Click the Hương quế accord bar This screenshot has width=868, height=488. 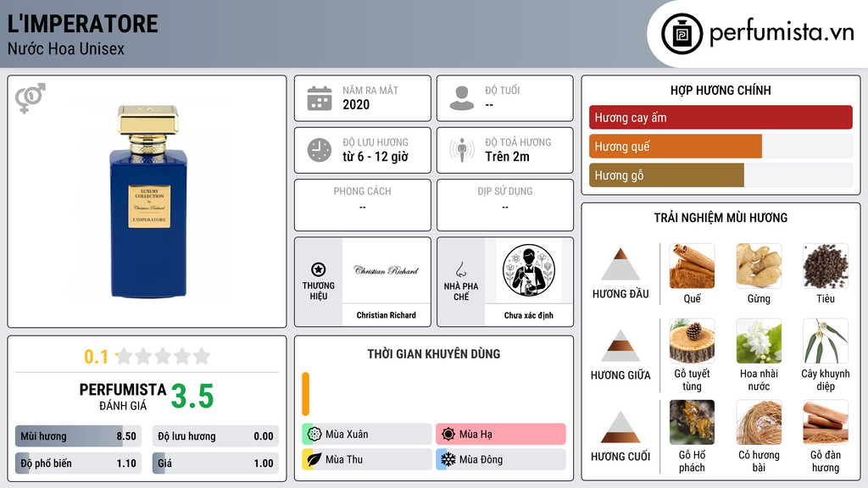pos(721,146)
